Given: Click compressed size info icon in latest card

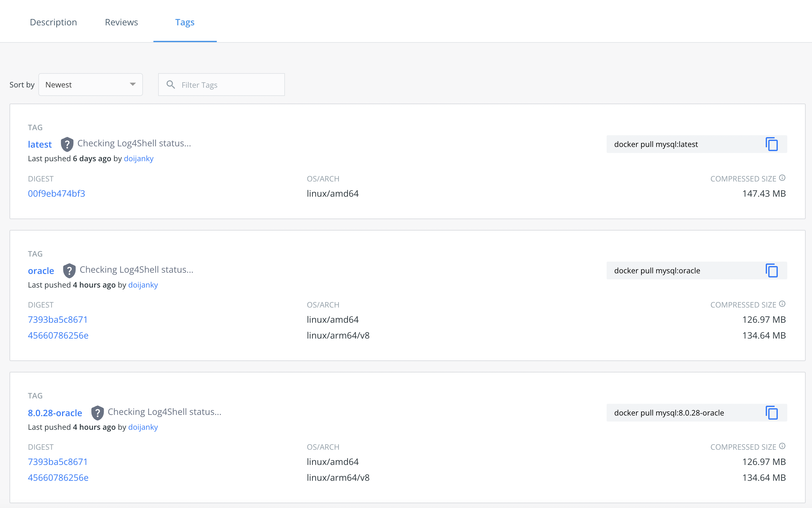Looking at the screenshot, I should point(783,178).
